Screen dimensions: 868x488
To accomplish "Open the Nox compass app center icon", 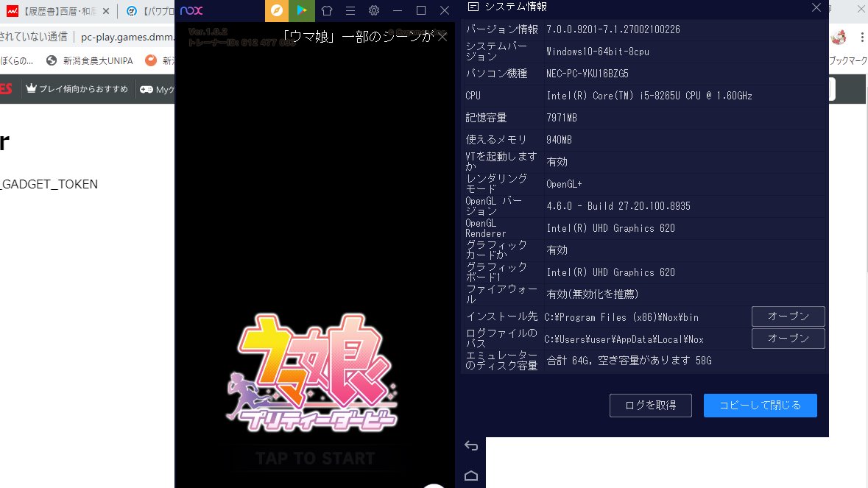I will (277, 10).
